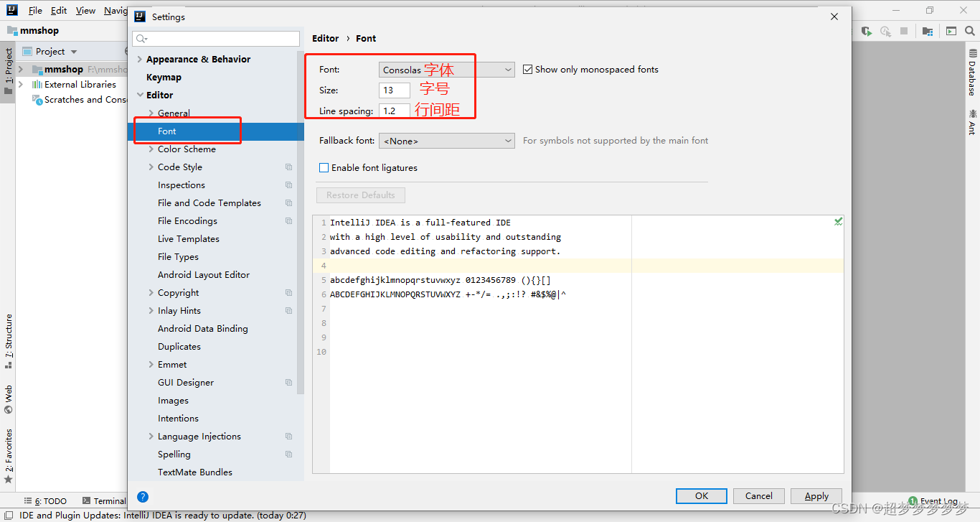Image resolution: width=980 pixels, height=522 pixels.
Task: Click the Cancel button
Action: (759, 496)
